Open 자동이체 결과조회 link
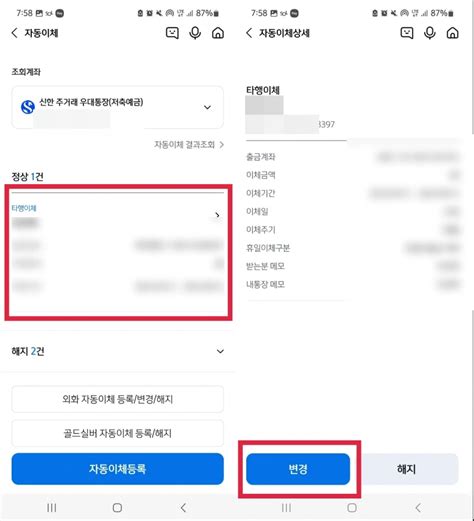This screenshot has width=474, height=521. coord(189,145)
